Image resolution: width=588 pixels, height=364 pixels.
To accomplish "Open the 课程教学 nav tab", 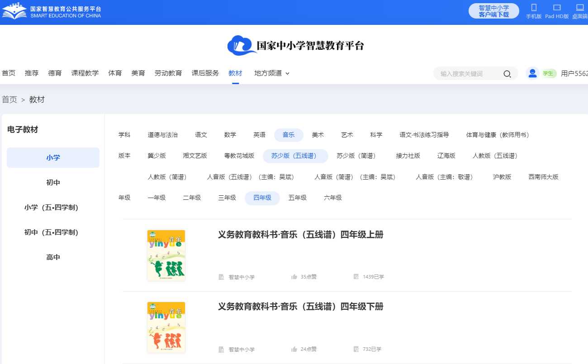I will pos(85,73).
